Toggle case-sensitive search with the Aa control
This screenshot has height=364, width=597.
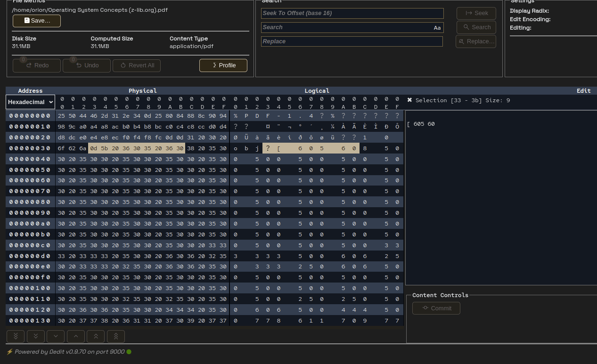[x=437, y=27]
